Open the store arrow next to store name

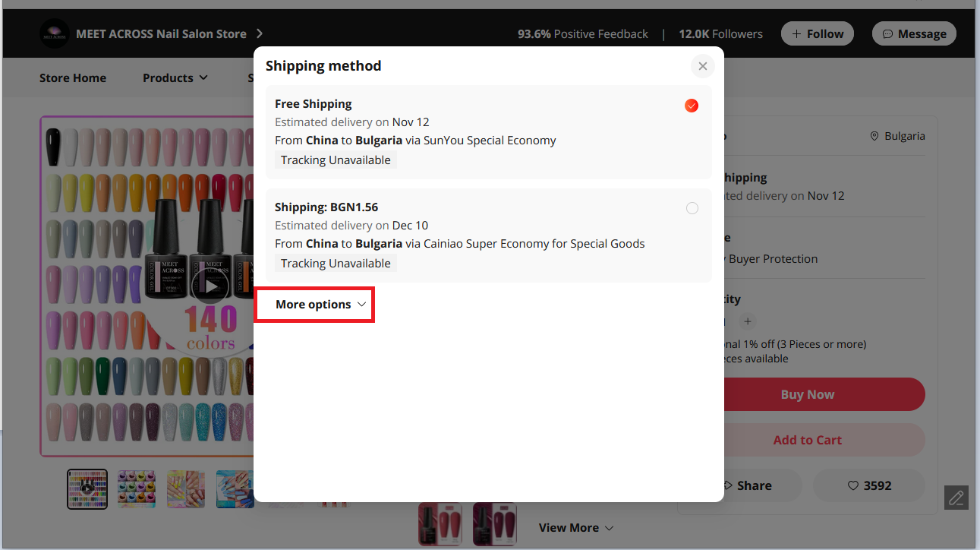click(x=260, y=33)
